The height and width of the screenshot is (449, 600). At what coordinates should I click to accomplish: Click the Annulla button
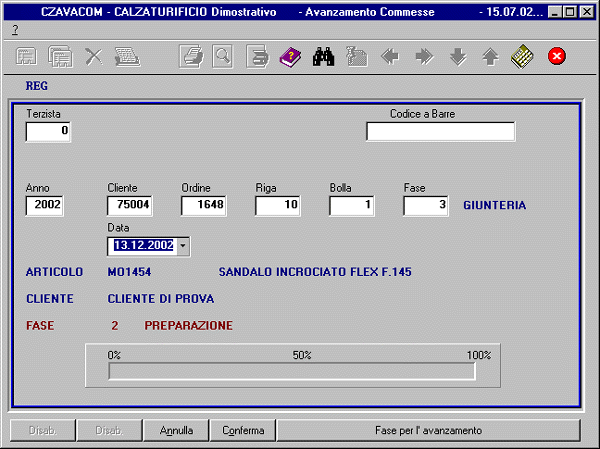176,430
